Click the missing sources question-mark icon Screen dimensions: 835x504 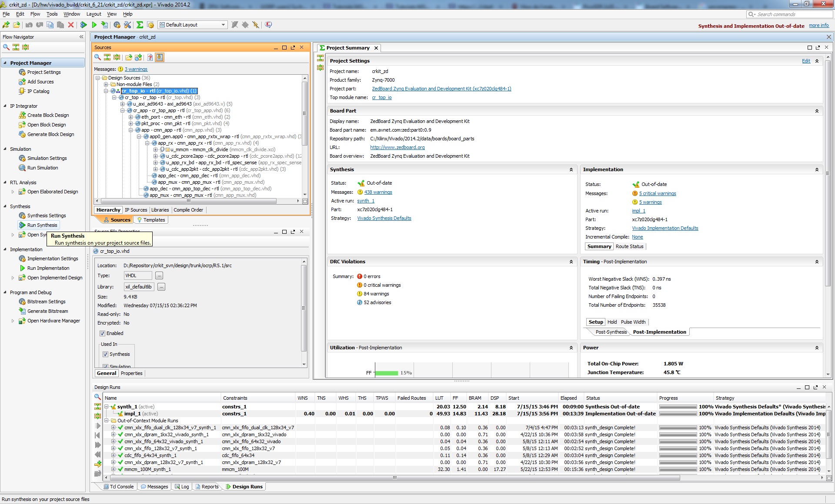(x=150, y=57)
